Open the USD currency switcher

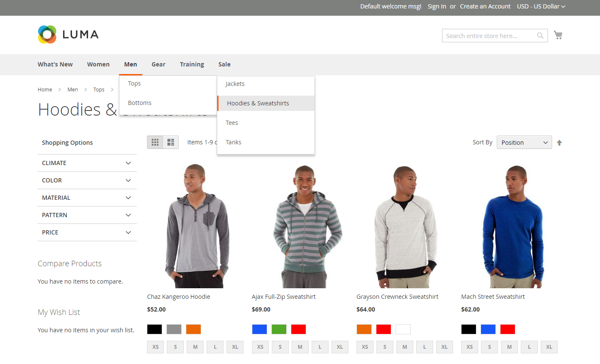(541, 6)
